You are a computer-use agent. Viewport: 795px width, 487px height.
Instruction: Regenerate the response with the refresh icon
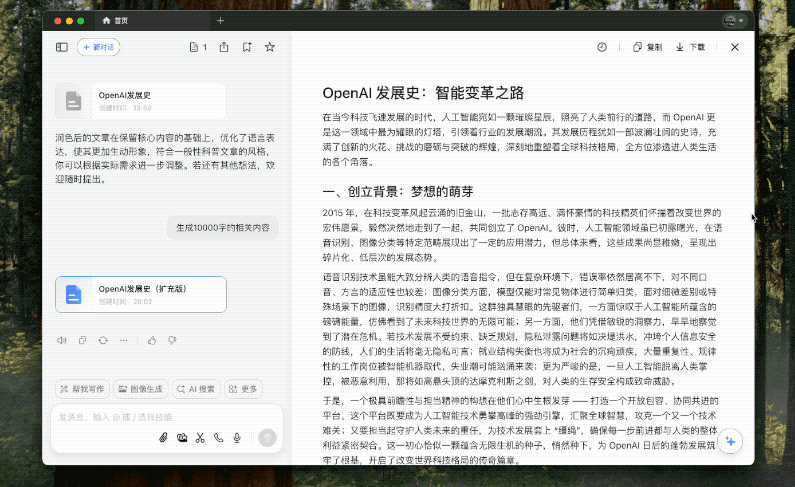pos(102,340)
